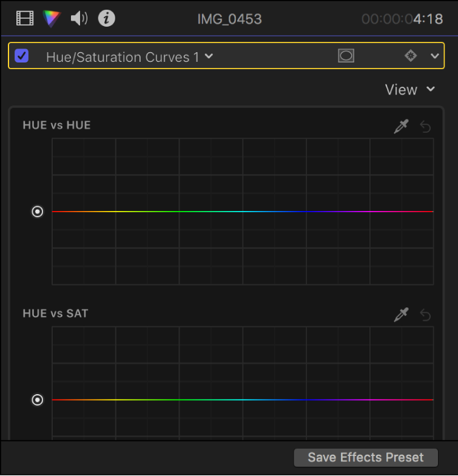This screenshot has width=458, height=476.
Task: Switch to the Color inspector triangle icon
Action: coord(52,19)
